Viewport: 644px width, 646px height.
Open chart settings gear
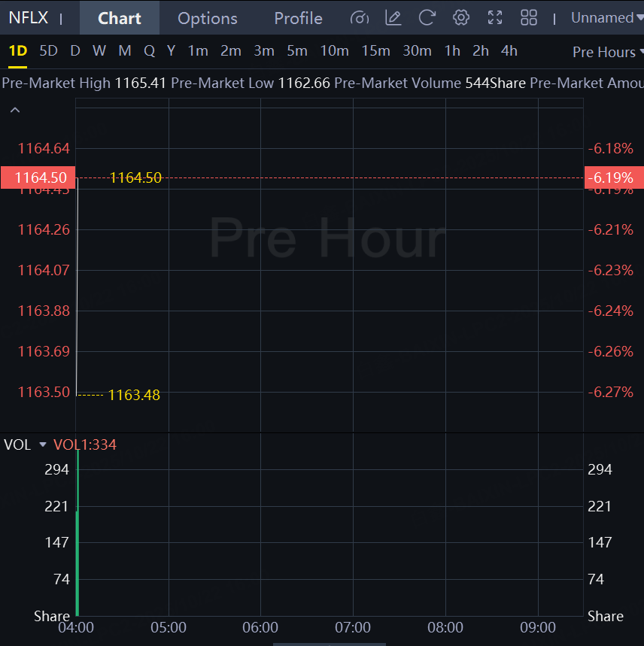461,18
